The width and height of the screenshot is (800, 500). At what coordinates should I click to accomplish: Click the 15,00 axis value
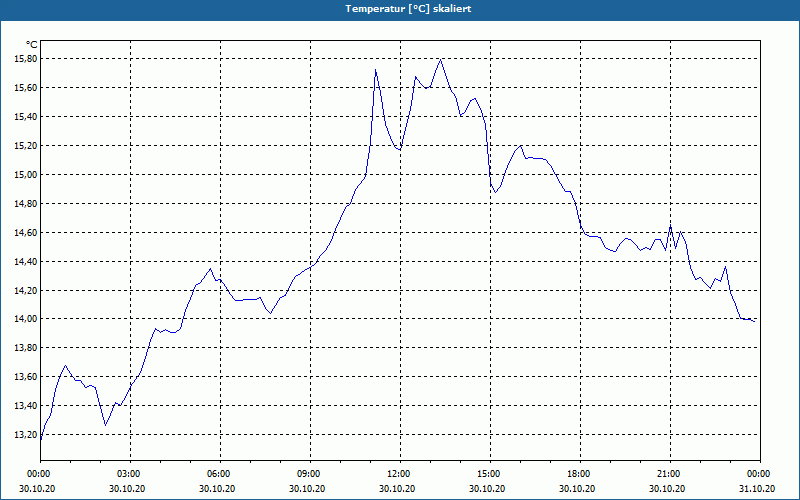[x=27, y=175]
